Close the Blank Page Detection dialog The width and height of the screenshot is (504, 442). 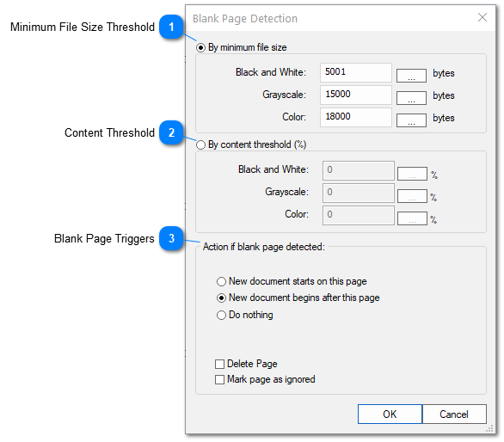click(x=482, y=17)
